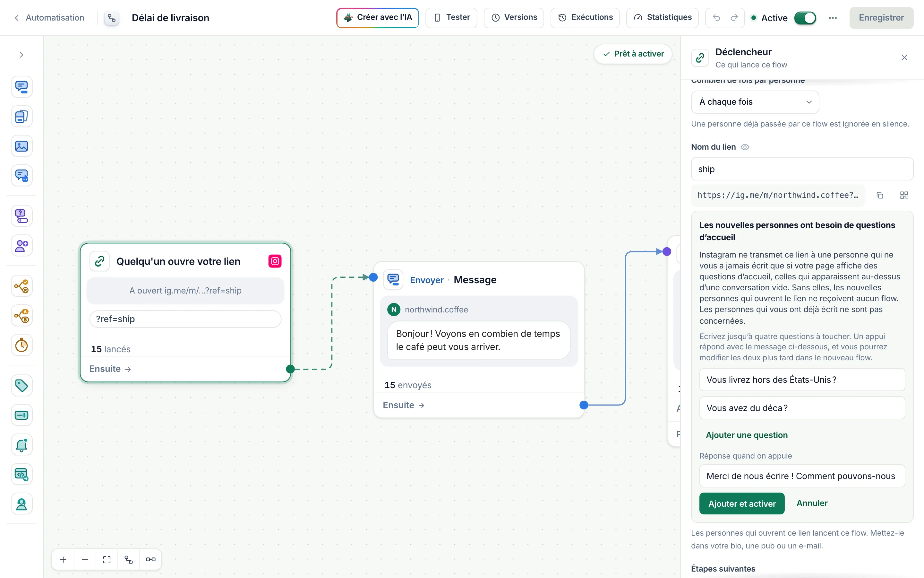Zoom out on the canvas

pos(85,560)
